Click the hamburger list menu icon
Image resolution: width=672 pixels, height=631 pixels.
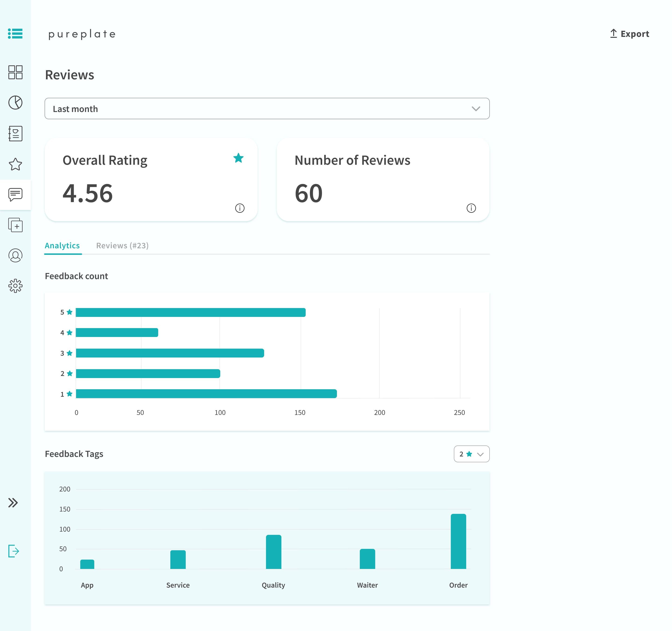tap(15, 34)
